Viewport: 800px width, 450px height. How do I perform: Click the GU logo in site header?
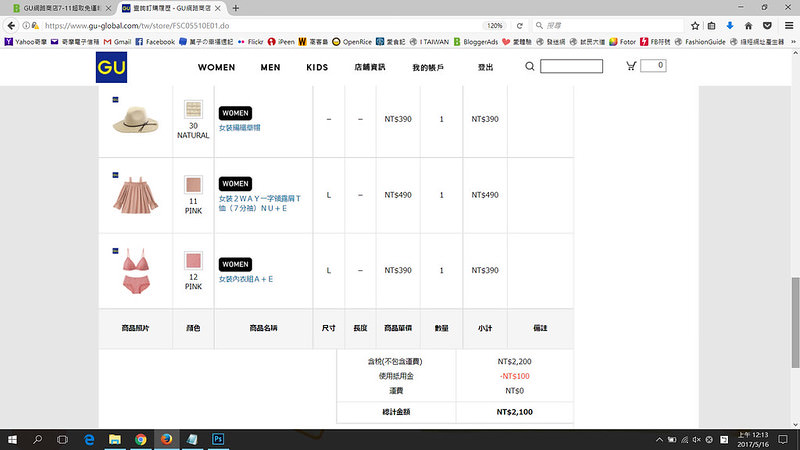click(111, 67)
